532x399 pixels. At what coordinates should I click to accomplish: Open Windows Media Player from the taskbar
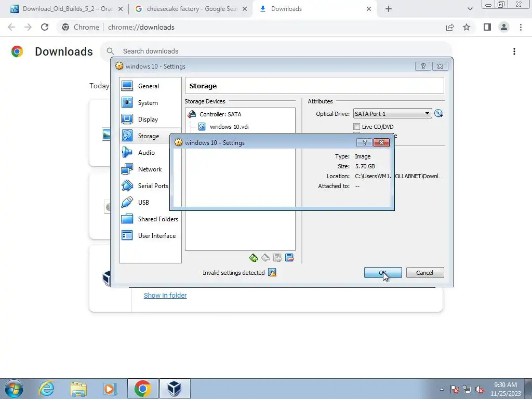[x=110, y=389]
